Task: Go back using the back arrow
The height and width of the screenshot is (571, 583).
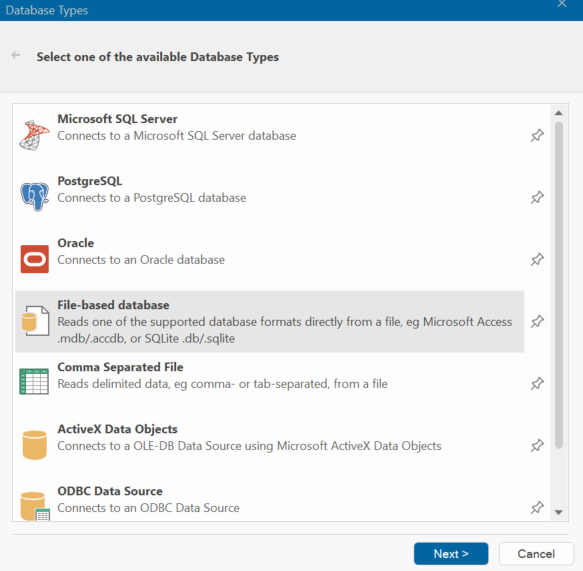Action: point(16,55)
